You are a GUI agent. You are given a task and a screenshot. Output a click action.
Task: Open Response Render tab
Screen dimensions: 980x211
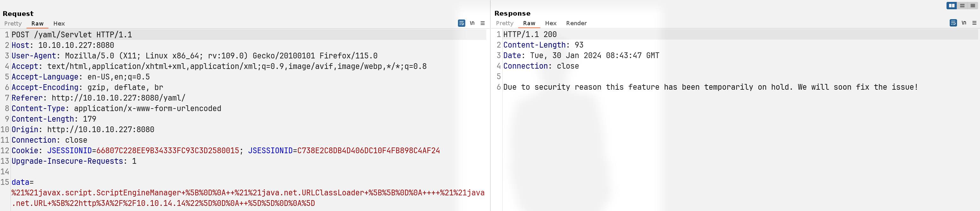click(x=576, y=23)
